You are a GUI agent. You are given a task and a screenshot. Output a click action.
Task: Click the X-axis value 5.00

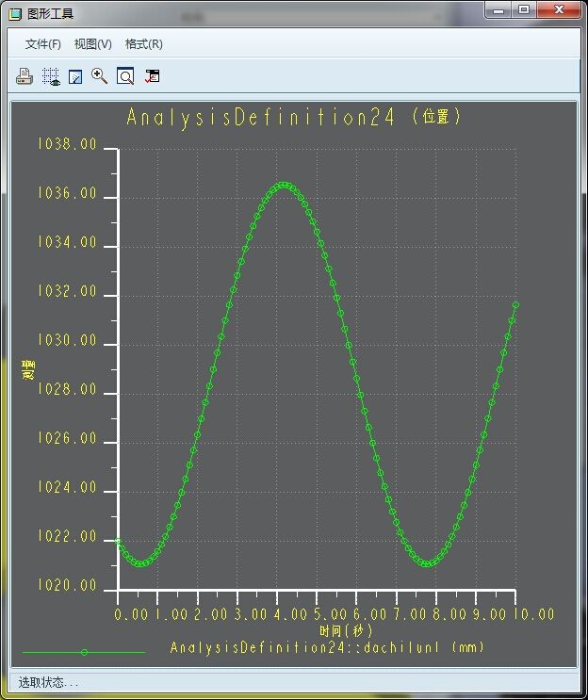330,614
